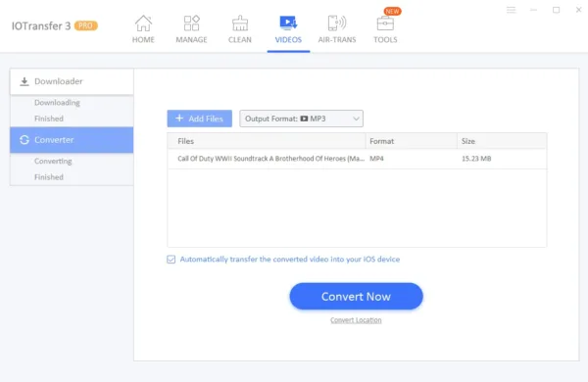Screen dimensions: 588x382
Task: Toggle automatic transfer to iOS device checkbox
Action: (171, 260)
